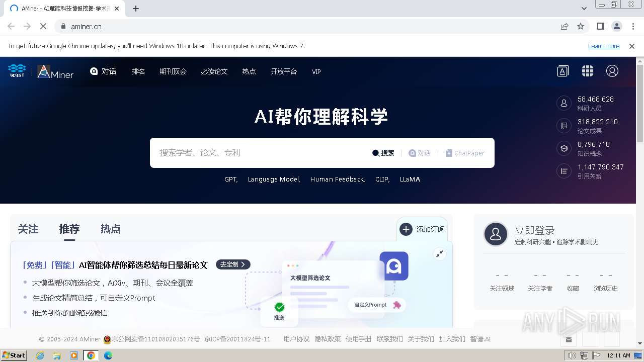
Task: Open the Chrome three-dot menu
Action: click(633, 26)
